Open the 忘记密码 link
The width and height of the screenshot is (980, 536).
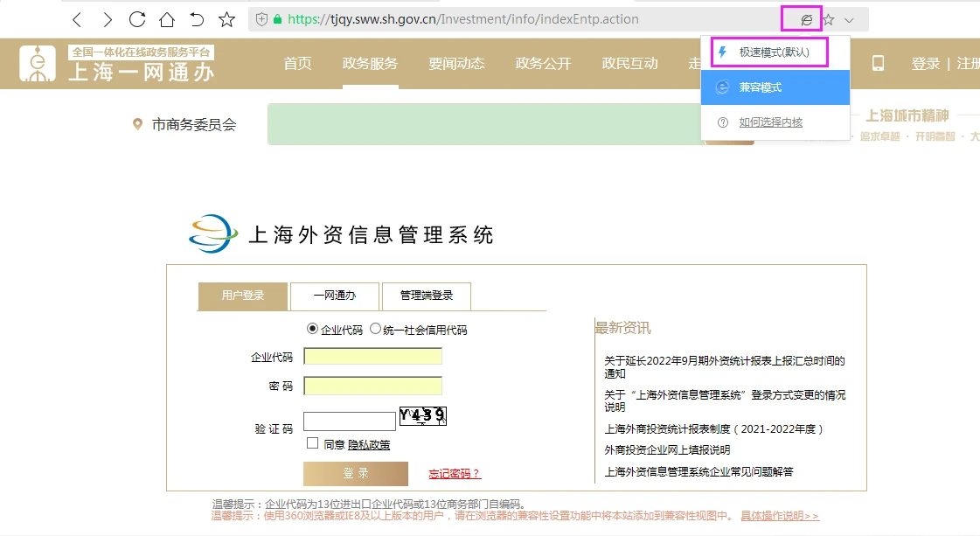click(x=455, y=474)
